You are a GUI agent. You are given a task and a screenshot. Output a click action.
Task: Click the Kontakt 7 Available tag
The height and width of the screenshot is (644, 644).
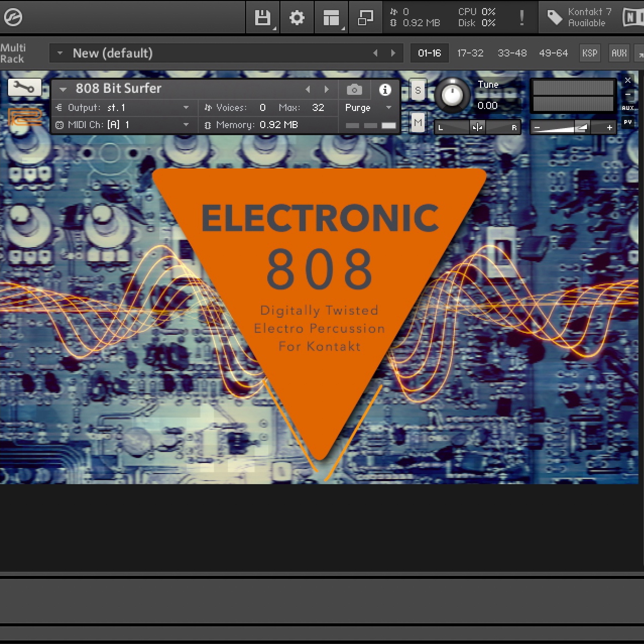point(579,18)
